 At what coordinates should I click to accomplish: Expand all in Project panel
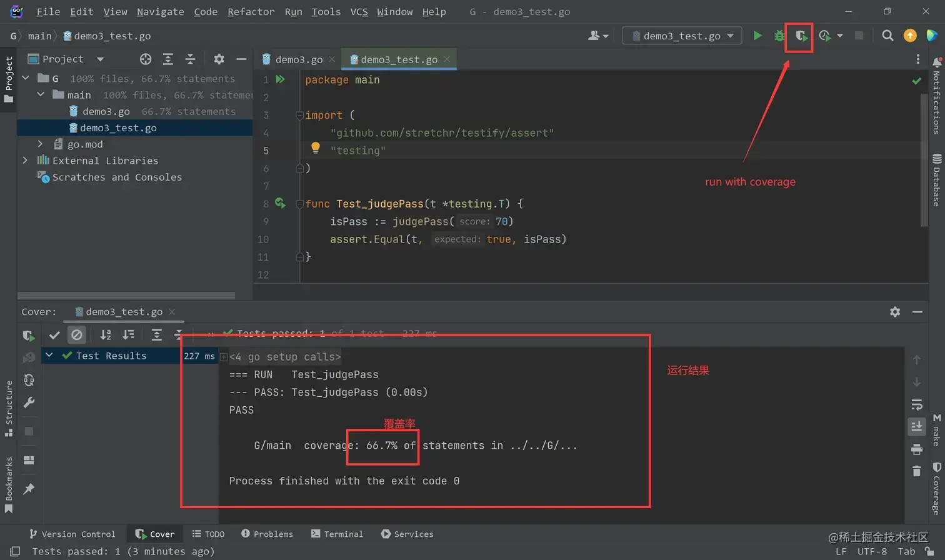click(x=168, y=59)
